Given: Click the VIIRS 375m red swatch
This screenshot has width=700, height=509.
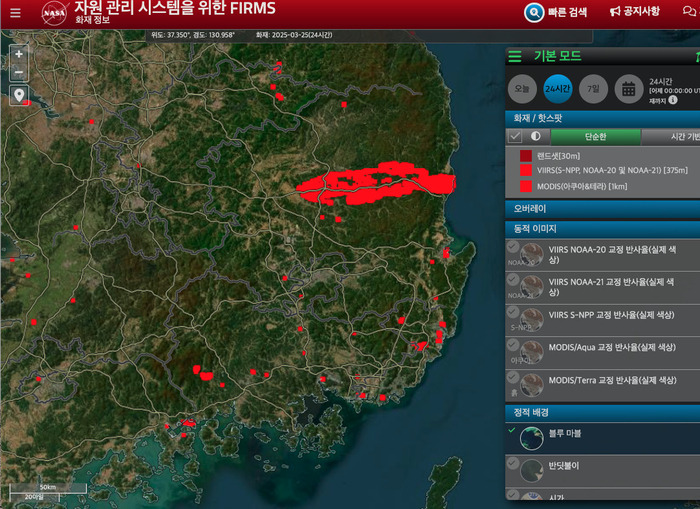Looking at the screenshot, I should click(526, 170).
